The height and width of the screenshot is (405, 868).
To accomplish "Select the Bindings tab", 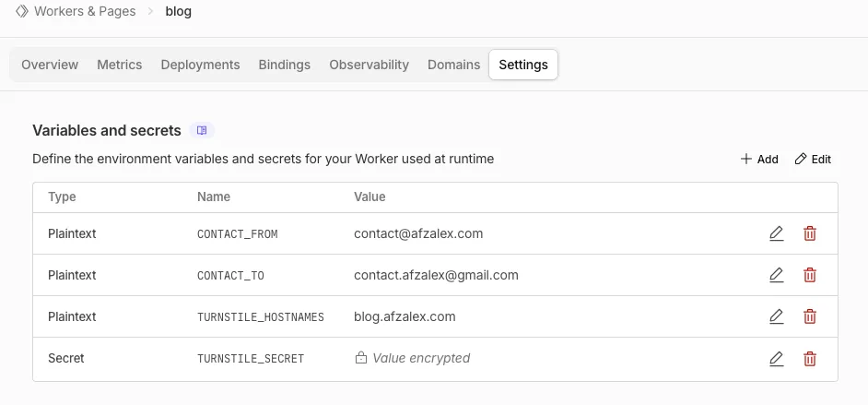I will point(285,65).
